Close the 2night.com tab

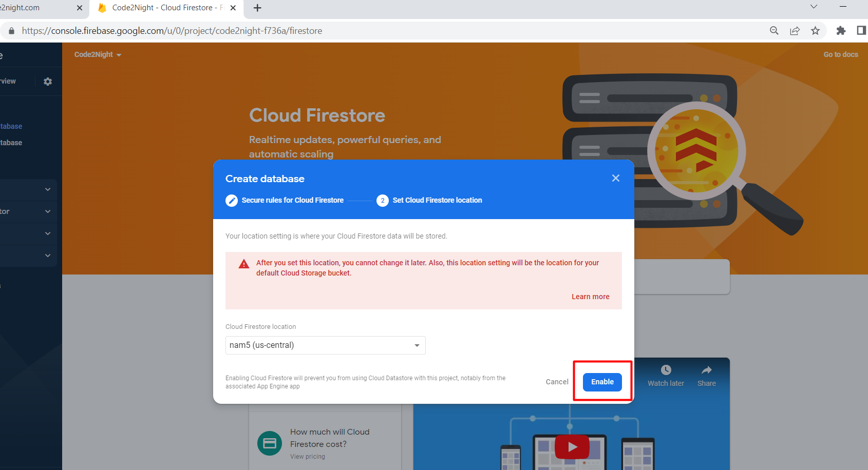[x=79, y=8]
